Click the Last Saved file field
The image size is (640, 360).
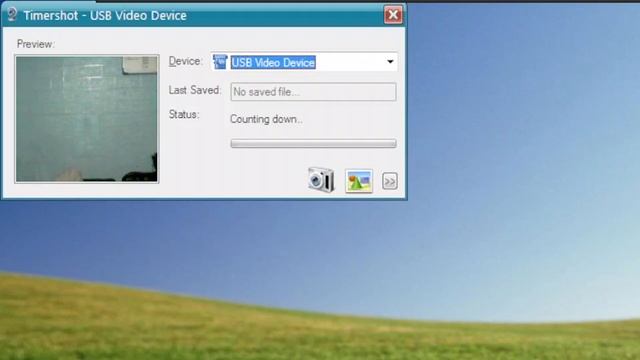(x=313, y=92)
